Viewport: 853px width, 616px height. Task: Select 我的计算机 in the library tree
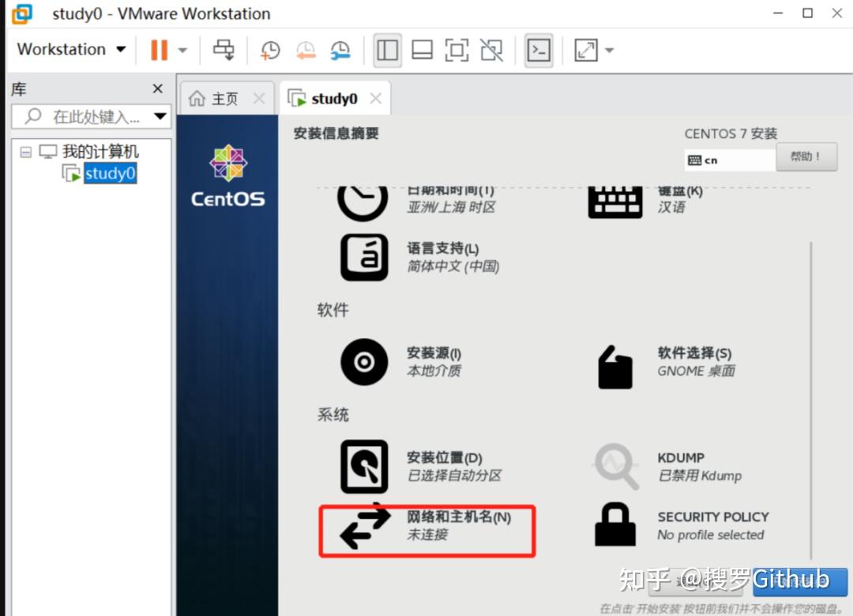pyautogui.click(x=100, y=152)
